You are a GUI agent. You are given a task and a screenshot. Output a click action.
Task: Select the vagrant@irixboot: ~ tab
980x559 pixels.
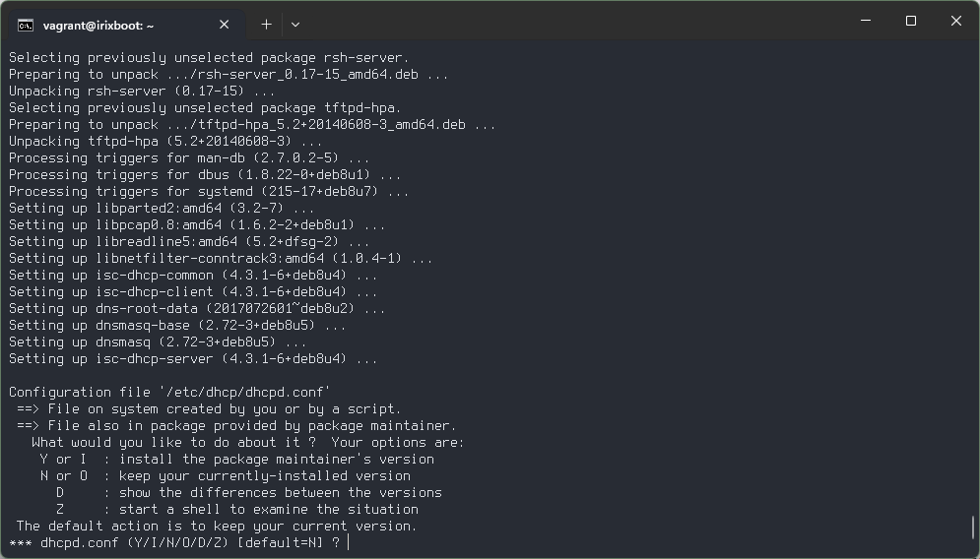pyautogui.click(x=124, y=25)
